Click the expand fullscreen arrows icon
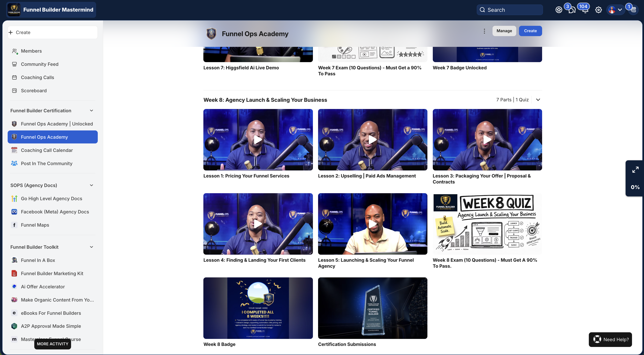644x355 pixels. click(635, 170)
